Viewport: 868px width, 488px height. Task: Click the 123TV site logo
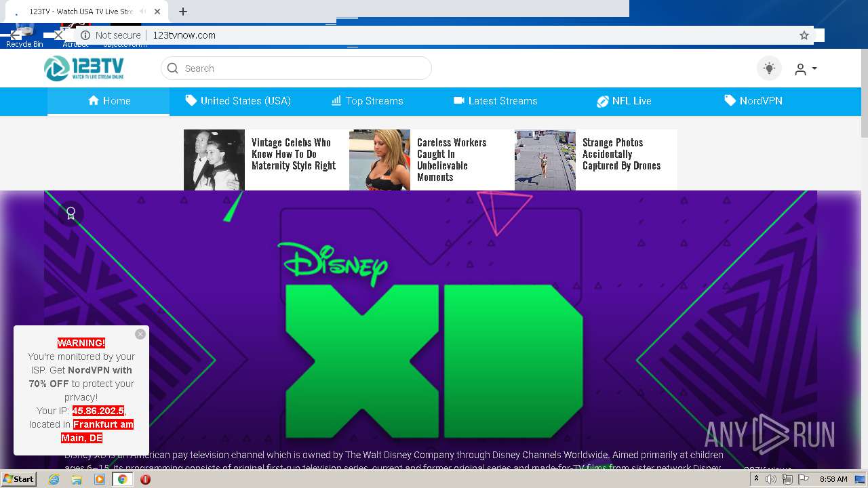84,68
